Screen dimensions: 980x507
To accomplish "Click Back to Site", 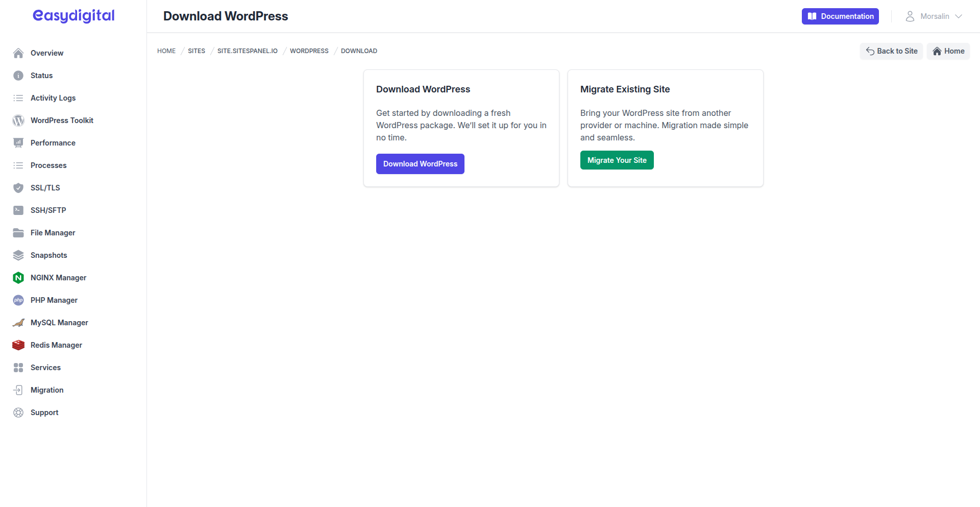I will point(891,51).
